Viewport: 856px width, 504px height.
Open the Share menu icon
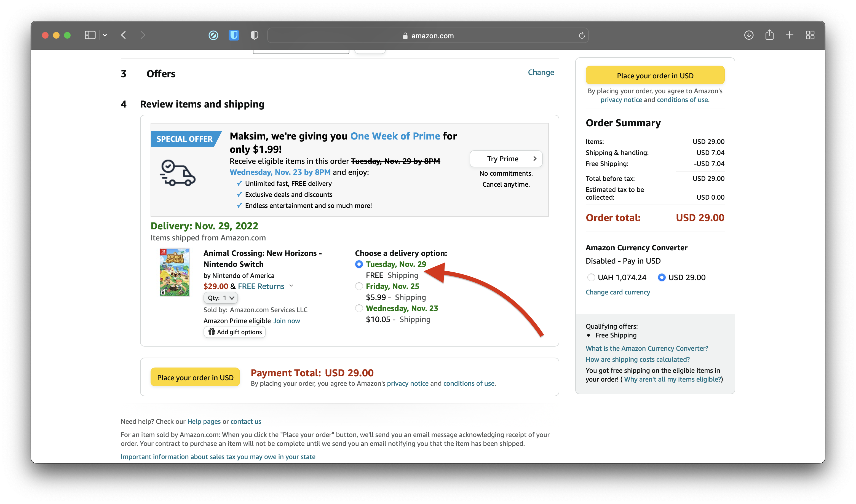769,35
